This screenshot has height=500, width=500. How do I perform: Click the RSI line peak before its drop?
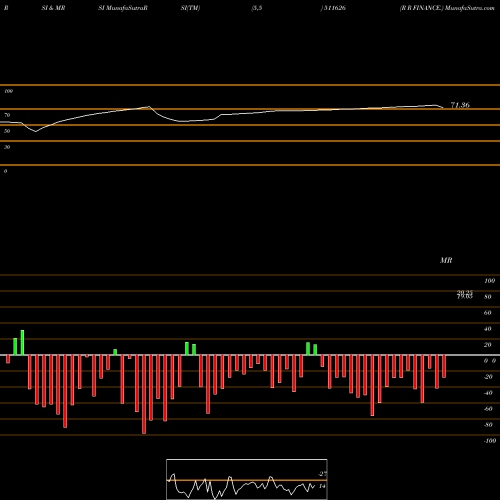pyautogui.click(x=149, y=107)
